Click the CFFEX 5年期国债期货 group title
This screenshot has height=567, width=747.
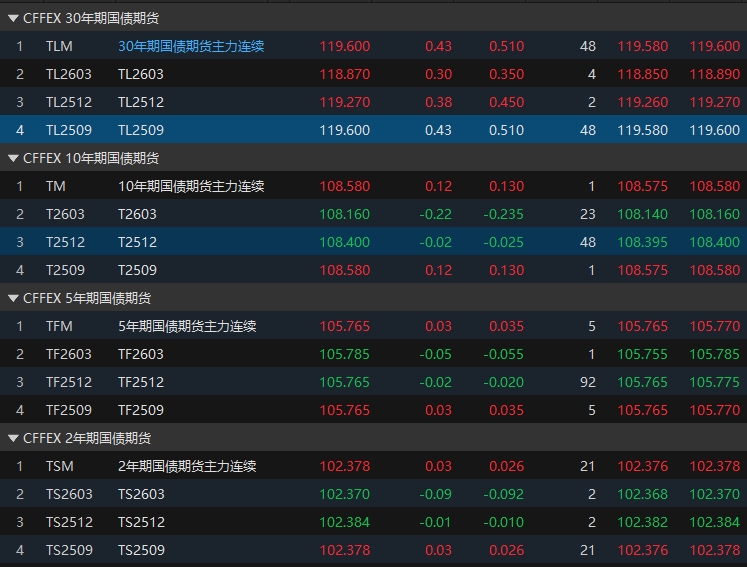click(87, 299)
